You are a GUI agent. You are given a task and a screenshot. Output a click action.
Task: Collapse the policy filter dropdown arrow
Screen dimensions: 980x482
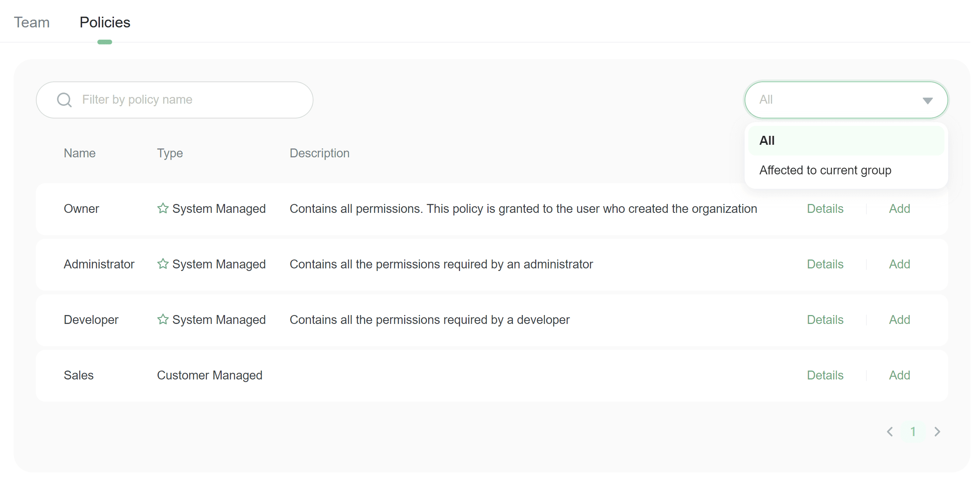pos(927,100)
